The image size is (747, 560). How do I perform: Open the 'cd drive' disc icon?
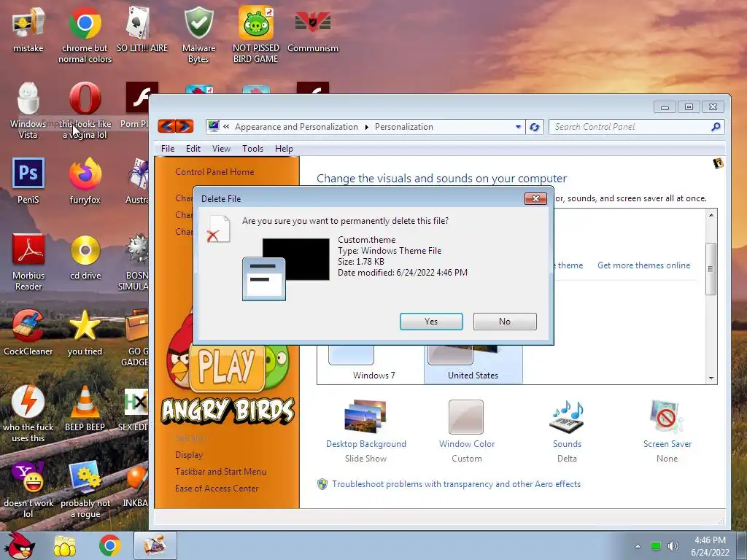[x=85, y=249]
